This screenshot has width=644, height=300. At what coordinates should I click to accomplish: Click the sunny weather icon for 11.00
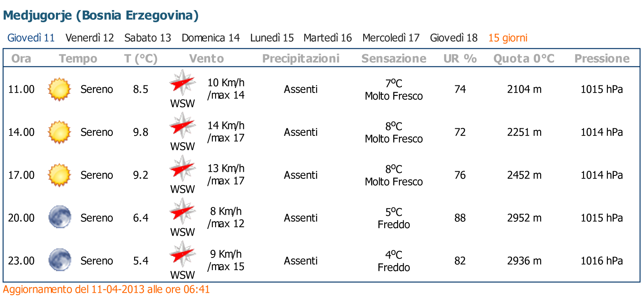[x=59, y=89]
